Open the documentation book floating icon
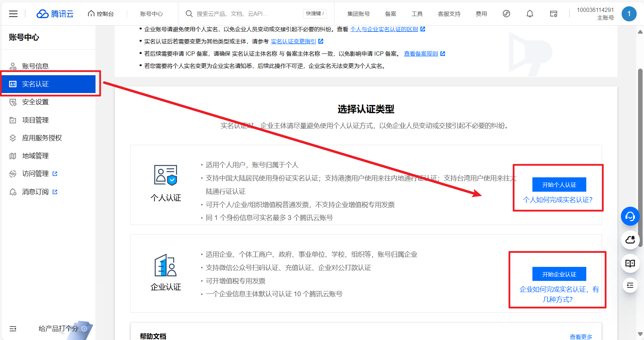Image resolution: width=644 pixels, height=340 pixels. pos(630,263)
